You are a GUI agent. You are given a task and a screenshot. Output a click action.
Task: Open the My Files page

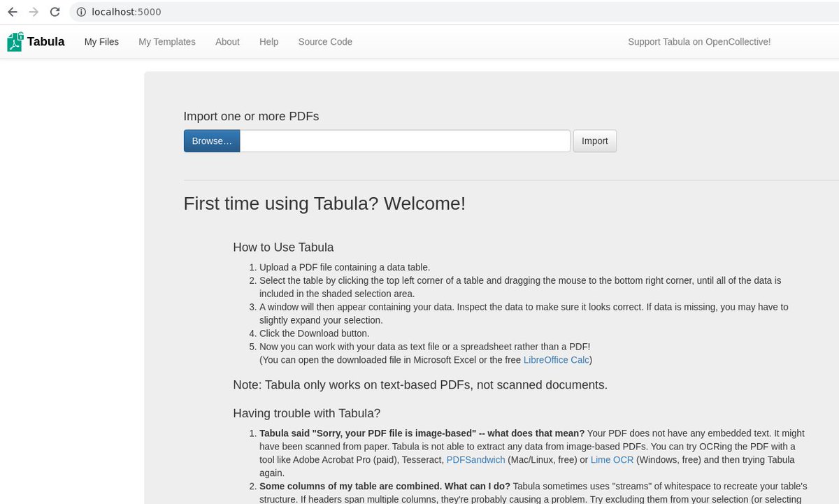(x=101, y=42)
